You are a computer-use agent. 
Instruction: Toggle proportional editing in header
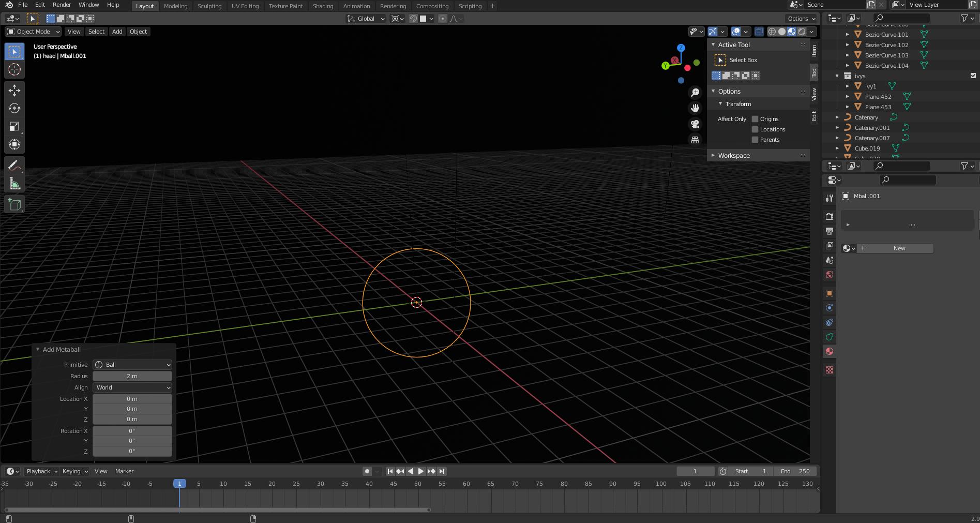coord(442,19)
